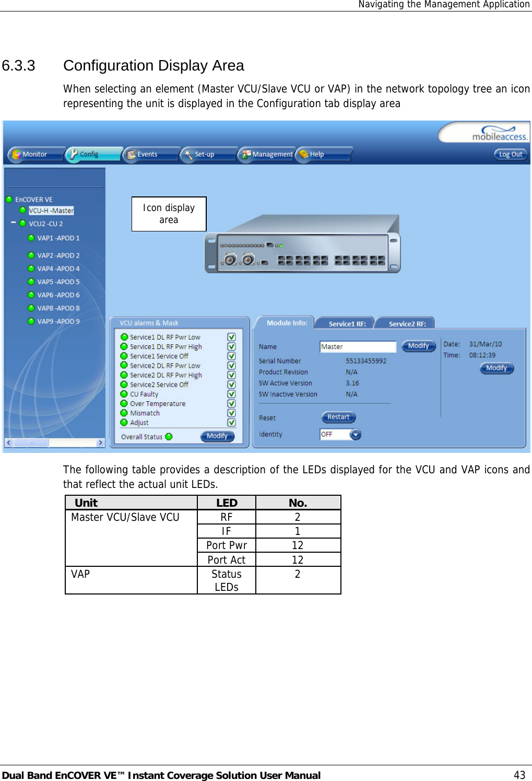Open the Identity dropdown

click(356, 435)
